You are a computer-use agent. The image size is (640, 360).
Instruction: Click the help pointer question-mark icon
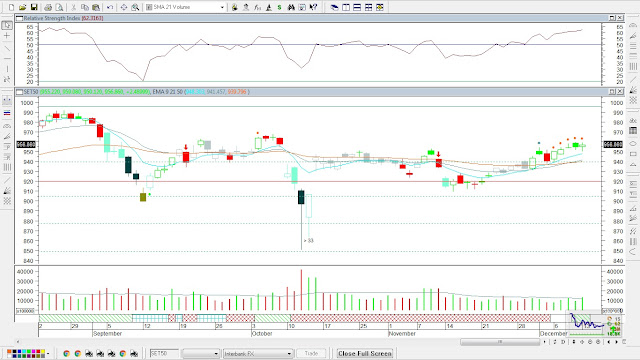pyautogui.click(x=313, y=7)
